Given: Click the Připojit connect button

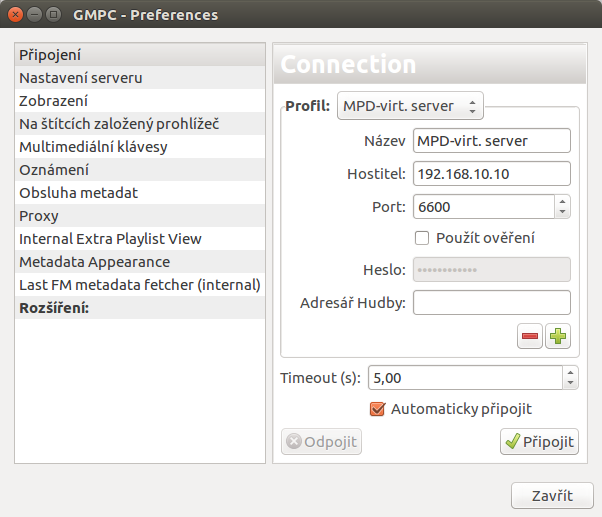Looking at the screenshot, I should click(539, 442).
